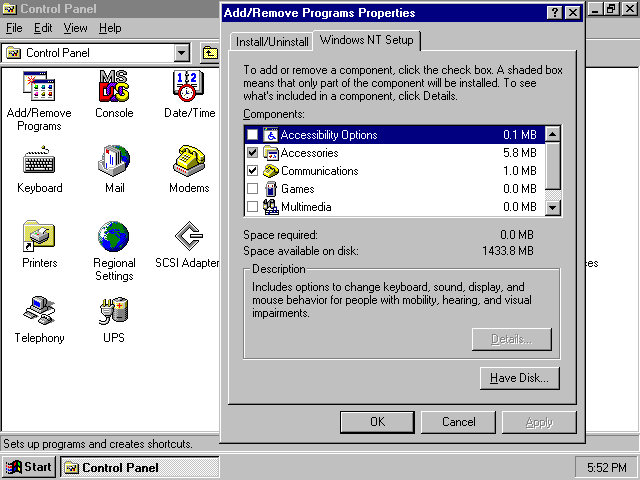
Task: Select the Communications row text
Action: pyautogui.click(x=320, y=171)
